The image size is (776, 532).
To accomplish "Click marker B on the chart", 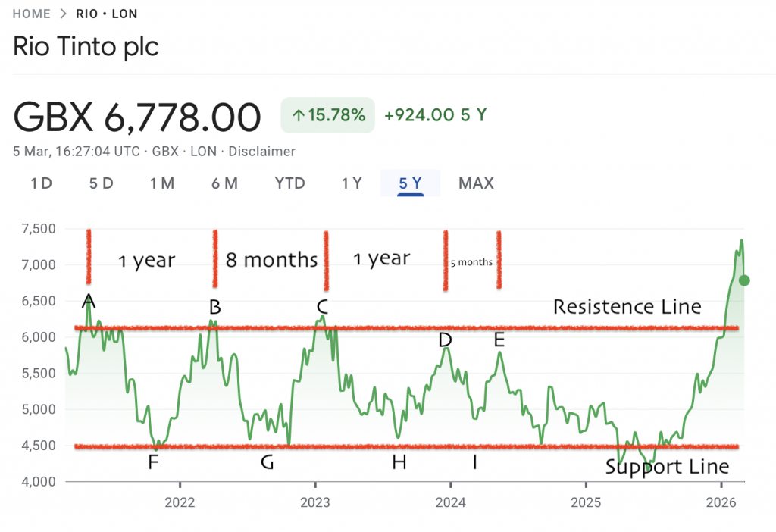I will pyautogui.click(x=216, y=307).
